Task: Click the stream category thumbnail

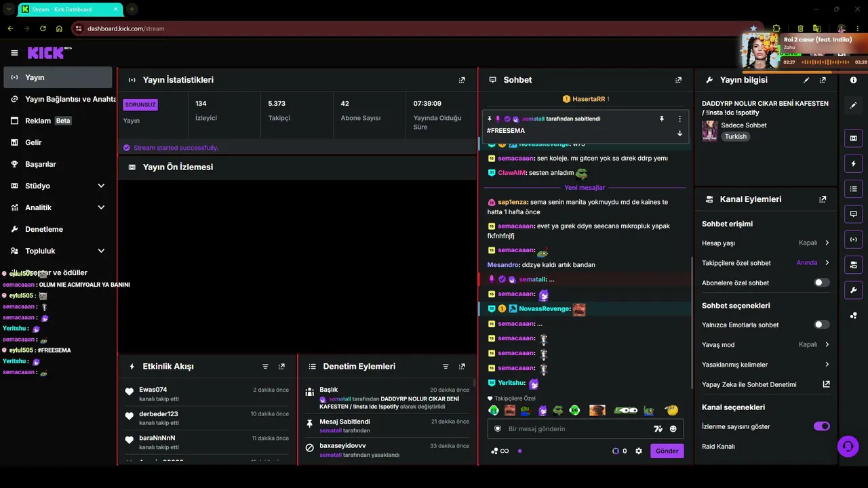Action: (x=709, y=130)
